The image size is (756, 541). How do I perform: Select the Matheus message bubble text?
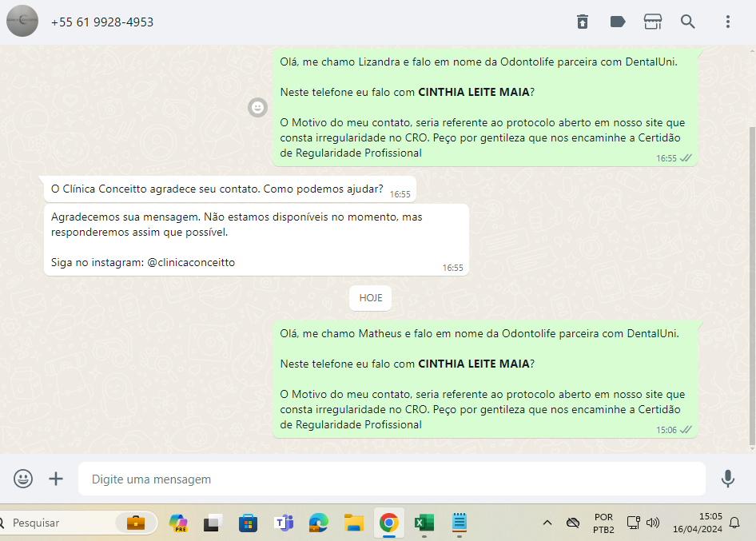click(x=484, y=379)
